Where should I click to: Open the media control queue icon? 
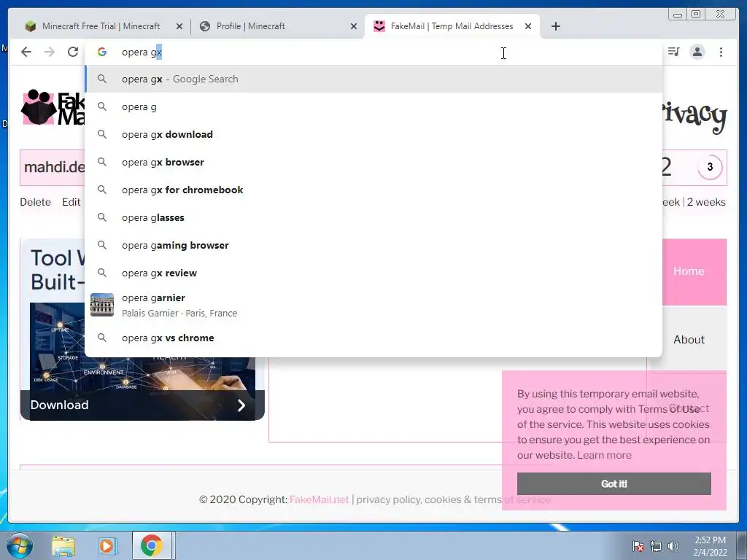673,52
